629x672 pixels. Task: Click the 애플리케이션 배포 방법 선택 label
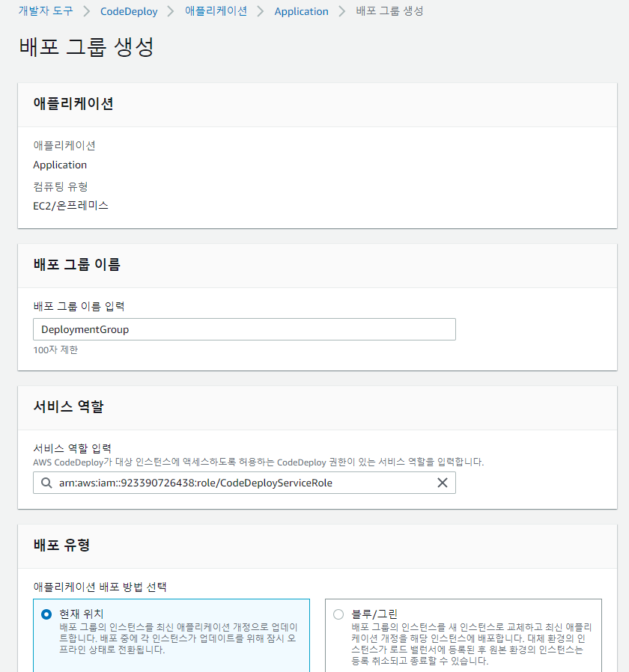100,587
